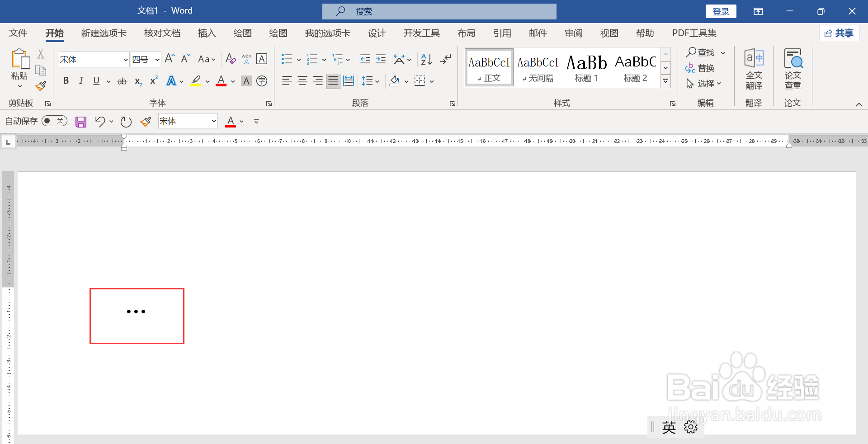Viewport: 868px width, 444px height.
Task: Apply the red font color button in ribbon
Action: tap(221, 81)
